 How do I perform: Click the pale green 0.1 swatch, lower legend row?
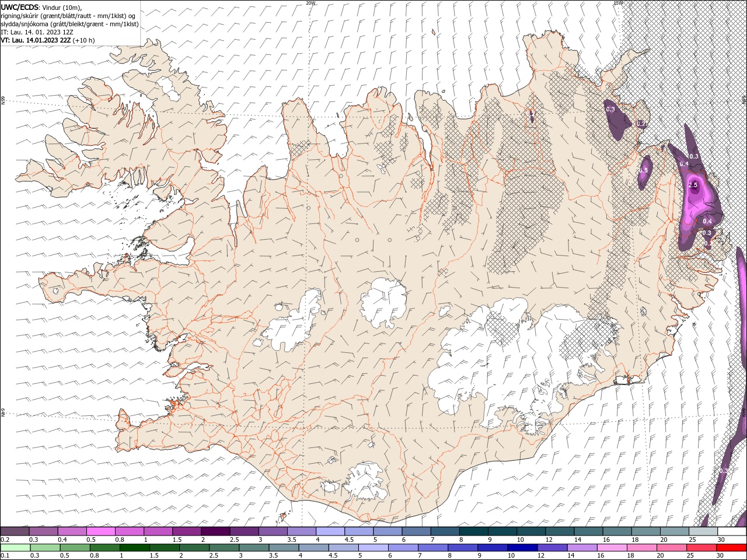point(15,548)
